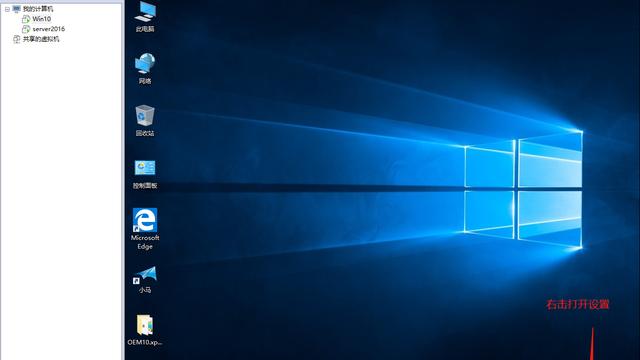This screenshot has height=360, width=640.
Task: Click the Win10 VM icon
Action: click(26, 19)
